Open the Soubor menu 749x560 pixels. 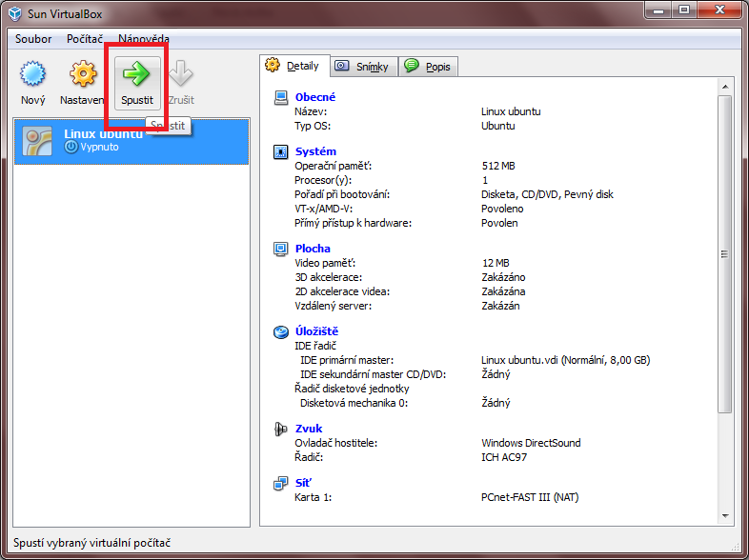(x=33, y=39)
